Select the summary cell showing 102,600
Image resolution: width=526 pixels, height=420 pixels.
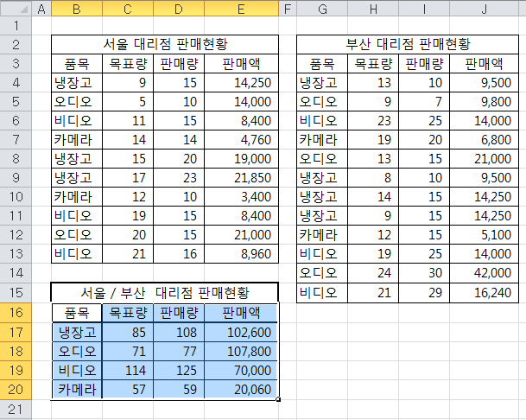click(x=242, y=333)
